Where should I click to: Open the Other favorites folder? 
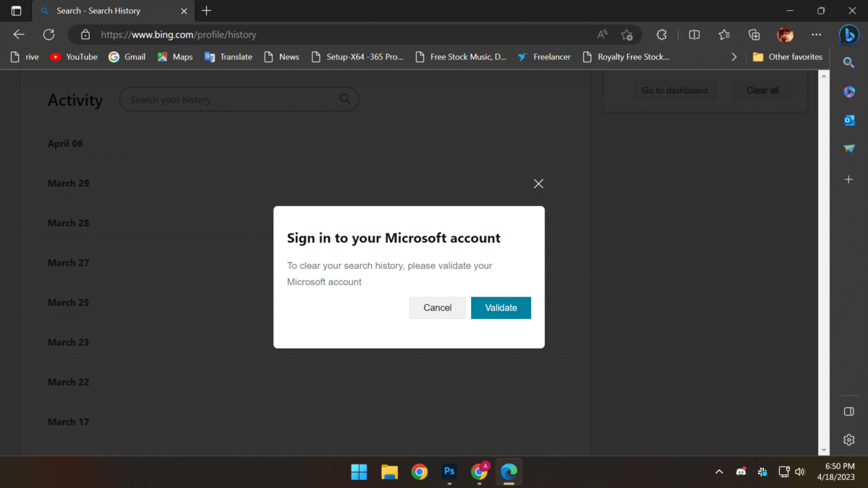click(x=787, y=56)
